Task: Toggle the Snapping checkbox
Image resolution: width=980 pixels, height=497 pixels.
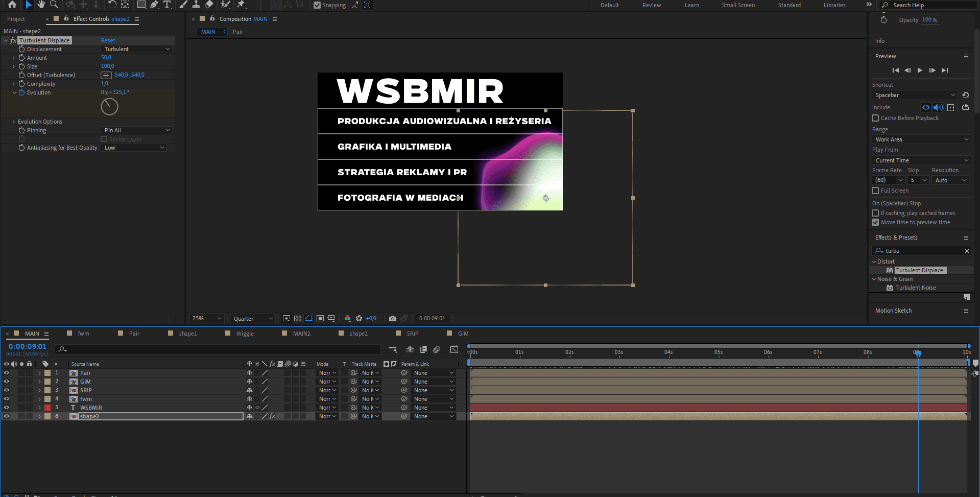Action: click(317, 5)
